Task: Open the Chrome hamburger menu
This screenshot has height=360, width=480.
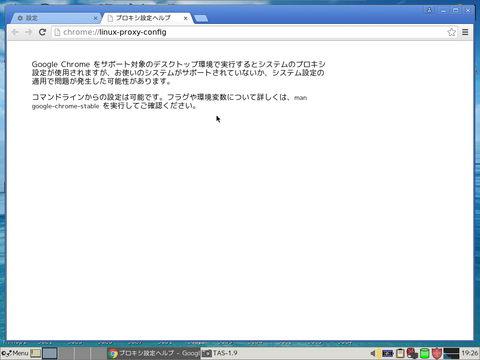Action: coord(465,32)
